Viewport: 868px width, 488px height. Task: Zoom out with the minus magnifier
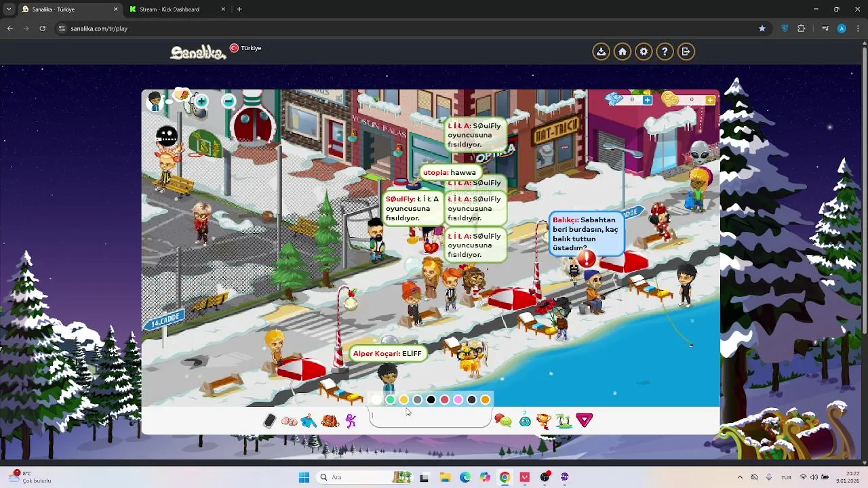coord(229,102)
